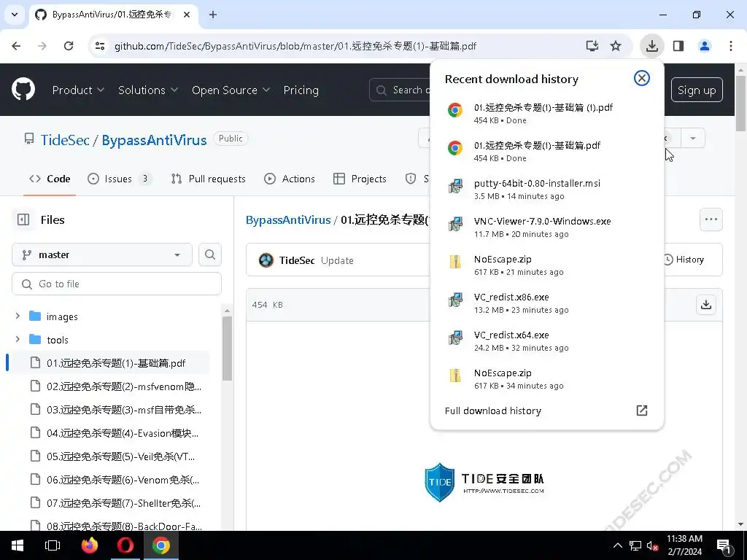Open file 07 Shellter免杀 in tree

[x=109, y=503]
